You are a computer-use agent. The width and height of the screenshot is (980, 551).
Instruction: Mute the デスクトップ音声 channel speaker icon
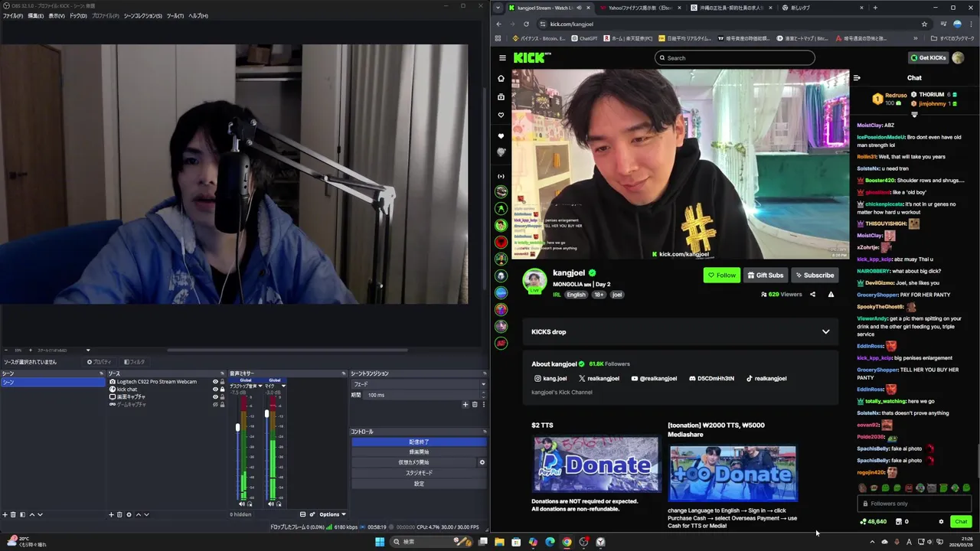(242, 504)
